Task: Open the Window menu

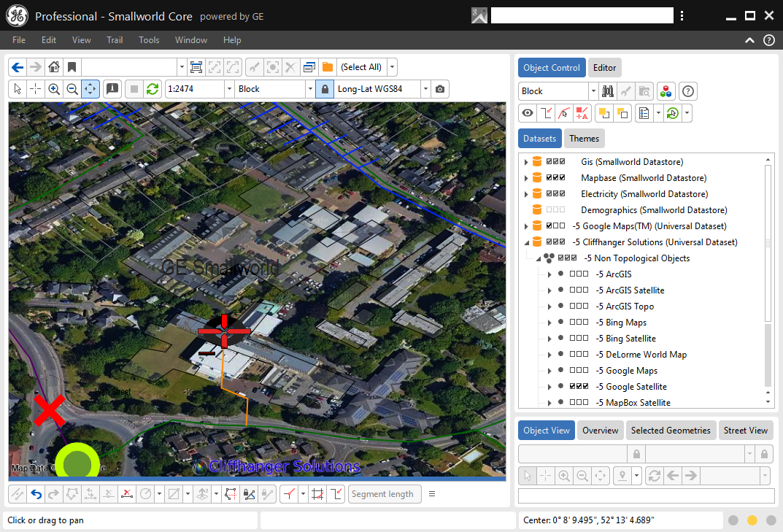Action: pos(190,40)
